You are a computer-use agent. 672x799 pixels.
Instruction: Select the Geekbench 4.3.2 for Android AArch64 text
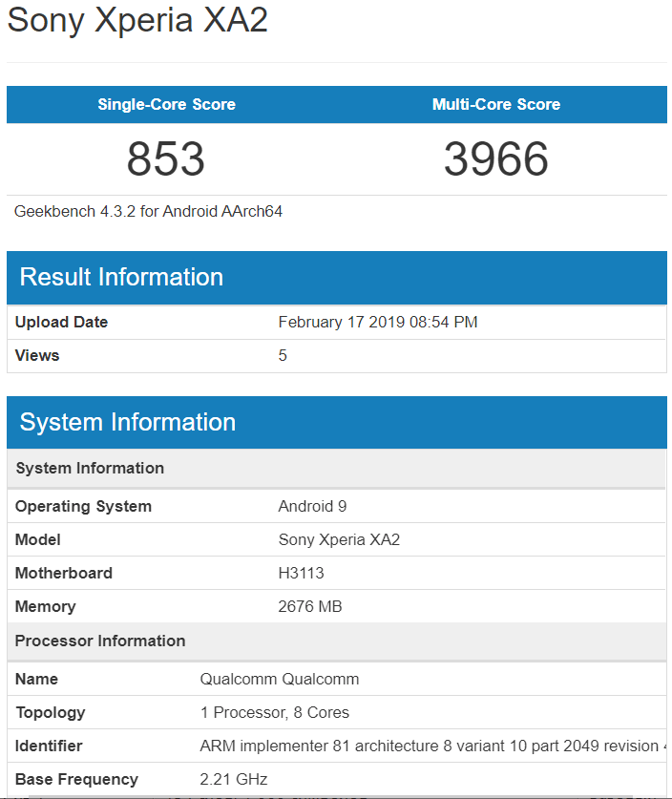148,212
